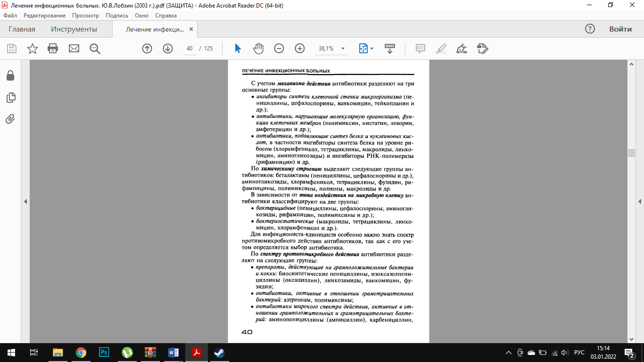Viewport: 644px width, 362px height.
Task: Choose the Selection arrow tool
Action: coord(238,49)
